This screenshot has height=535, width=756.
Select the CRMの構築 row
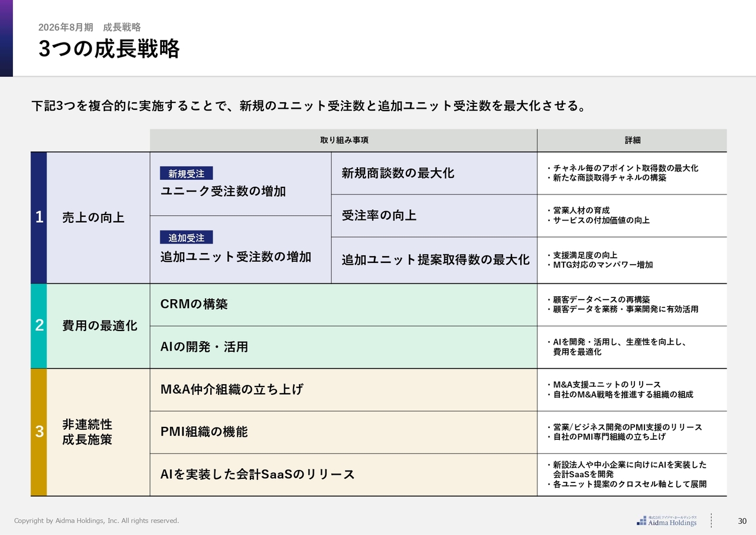[x=343, y=304]
